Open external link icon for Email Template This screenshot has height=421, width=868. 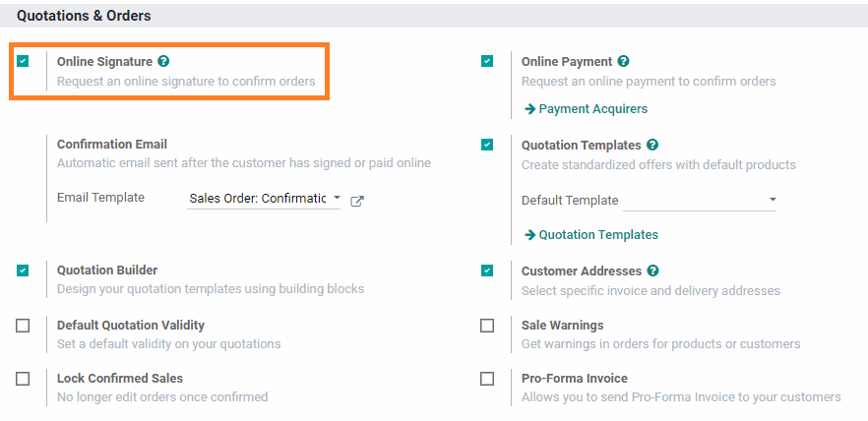[x=357, y=201]
